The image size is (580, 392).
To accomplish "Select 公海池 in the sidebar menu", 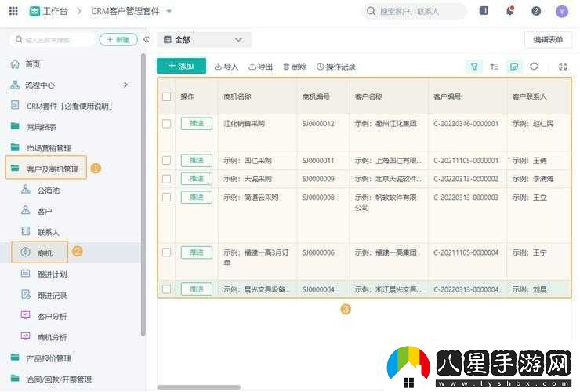I will tap(49, 191).
